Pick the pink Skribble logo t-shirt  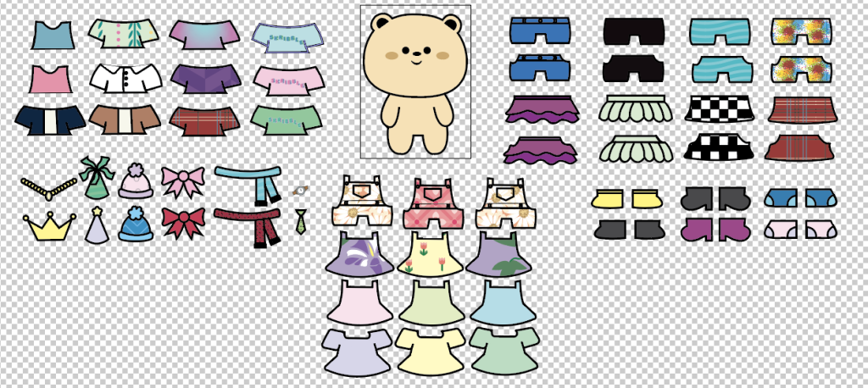pyautogui.click(x=288, y=80)
